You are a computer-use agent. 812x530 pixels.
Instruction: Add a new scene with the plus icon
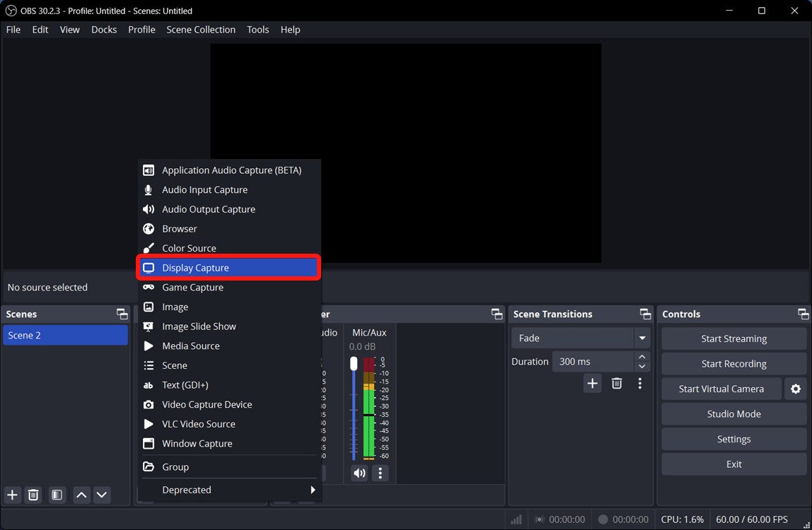11,495
